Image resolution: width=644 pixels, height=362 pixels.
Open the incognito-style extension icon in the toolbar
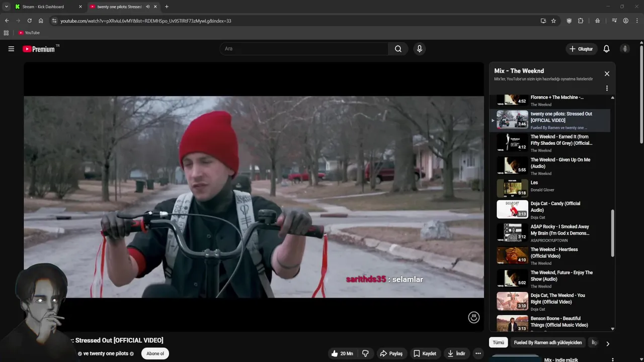[x=597, y=21]
